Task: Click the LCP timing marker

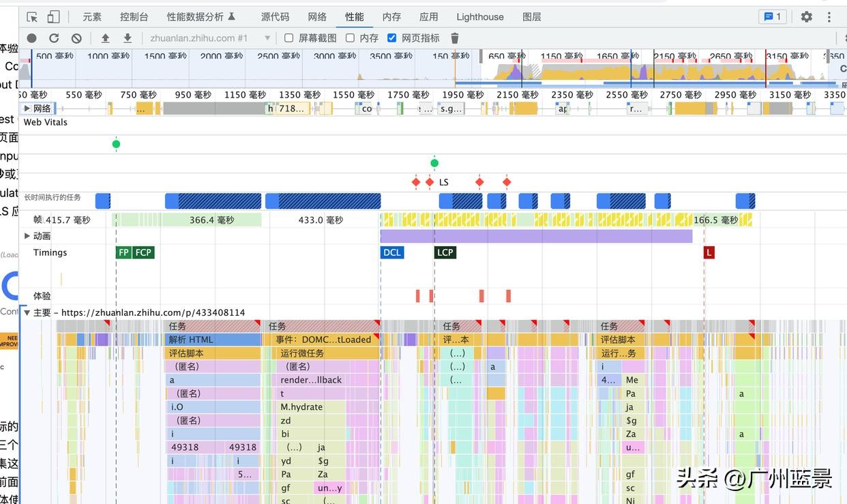Action: 445,252
